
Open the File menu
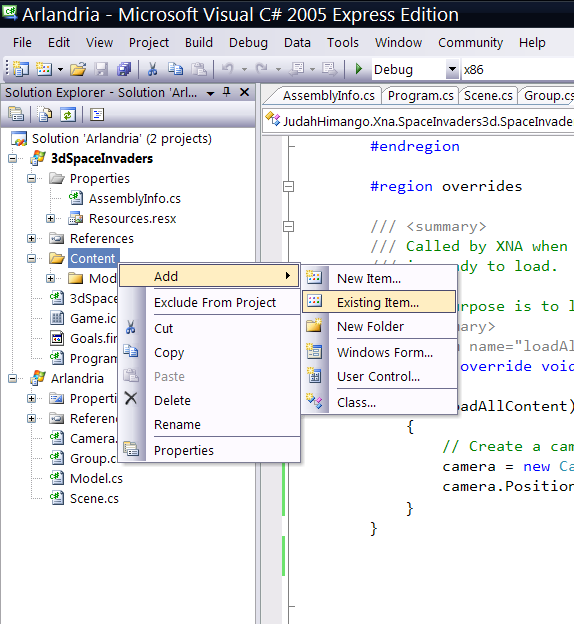[x=22, y=43]
